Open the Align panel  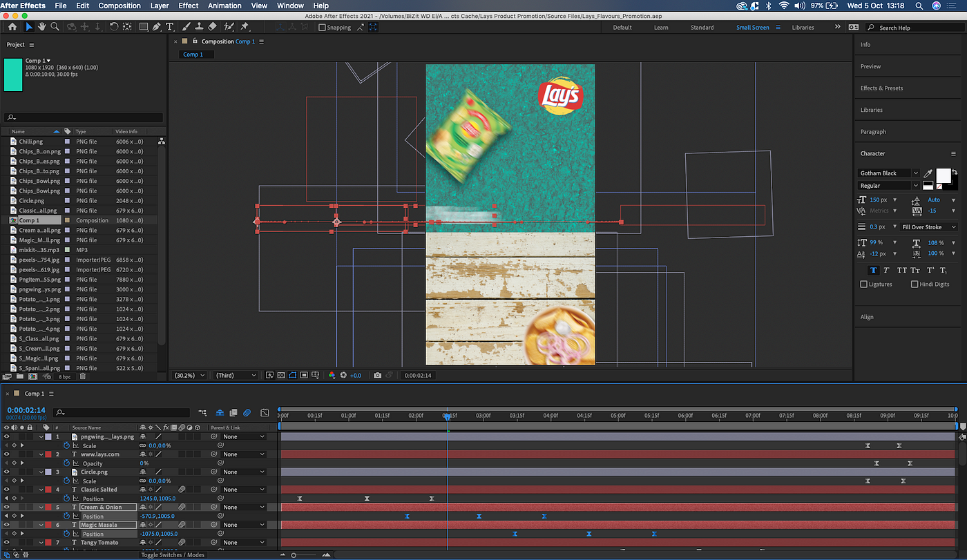(x=867, y=317)
